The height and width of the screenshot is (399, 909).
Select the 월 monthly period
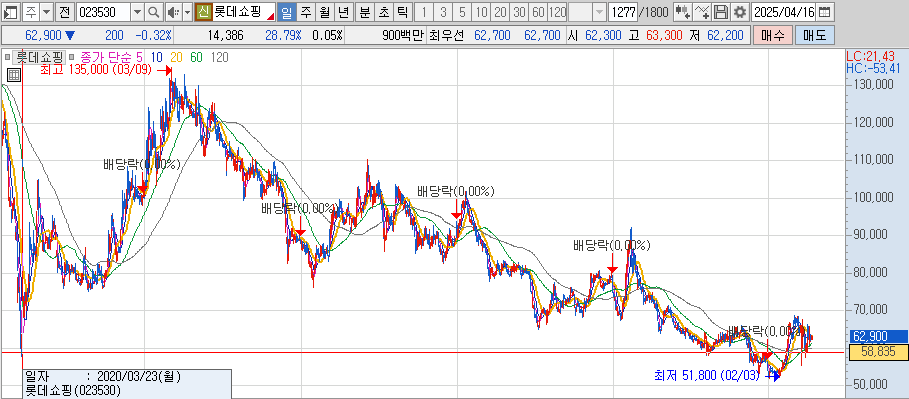(x=325, y=11)
